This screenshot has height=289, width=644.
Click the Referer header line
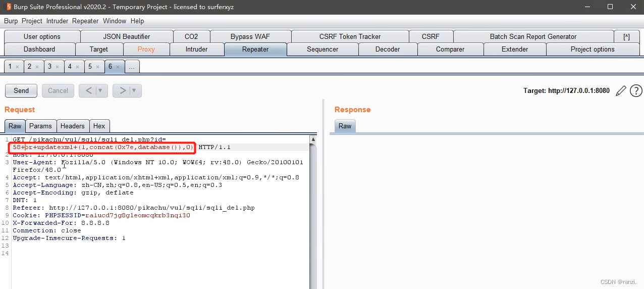coord(134,208)
